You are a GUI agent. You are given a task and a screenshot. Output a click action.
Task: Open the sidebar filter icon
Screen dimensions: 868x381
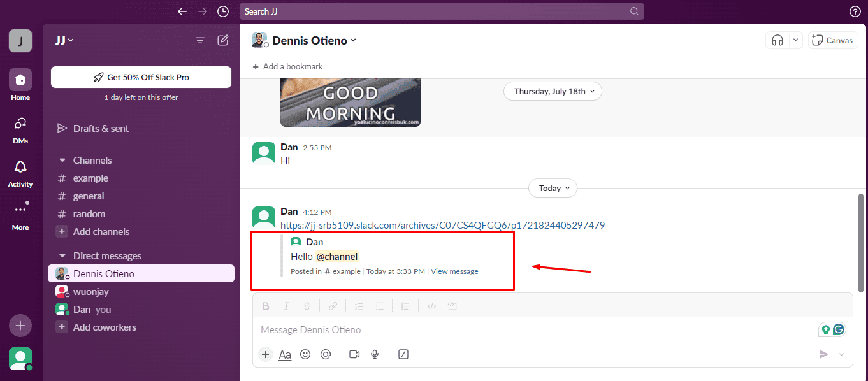200,40
